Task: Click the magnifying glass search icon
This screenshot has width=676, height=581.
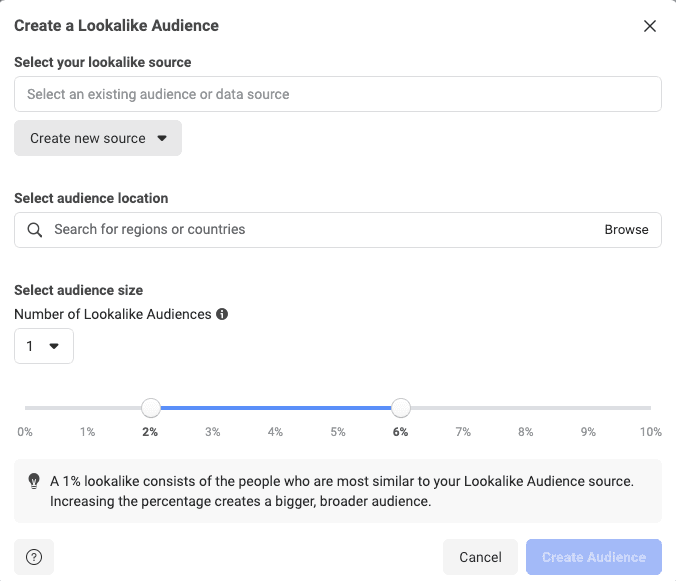Action: click(x=35, y=230)
